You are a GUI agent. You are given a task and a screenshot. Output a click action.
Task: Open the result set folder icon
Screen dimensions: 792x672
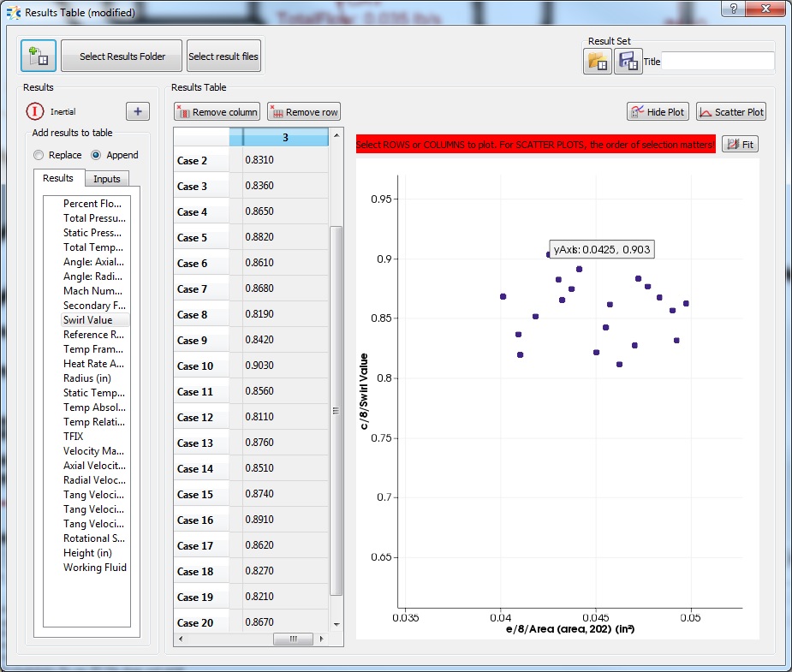point(597,62)
